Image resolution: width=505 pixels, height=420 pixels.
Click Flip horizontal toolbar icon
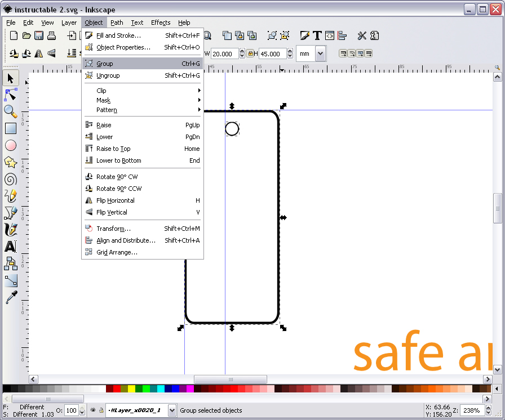pyautogui.click(x=39, y=53)
